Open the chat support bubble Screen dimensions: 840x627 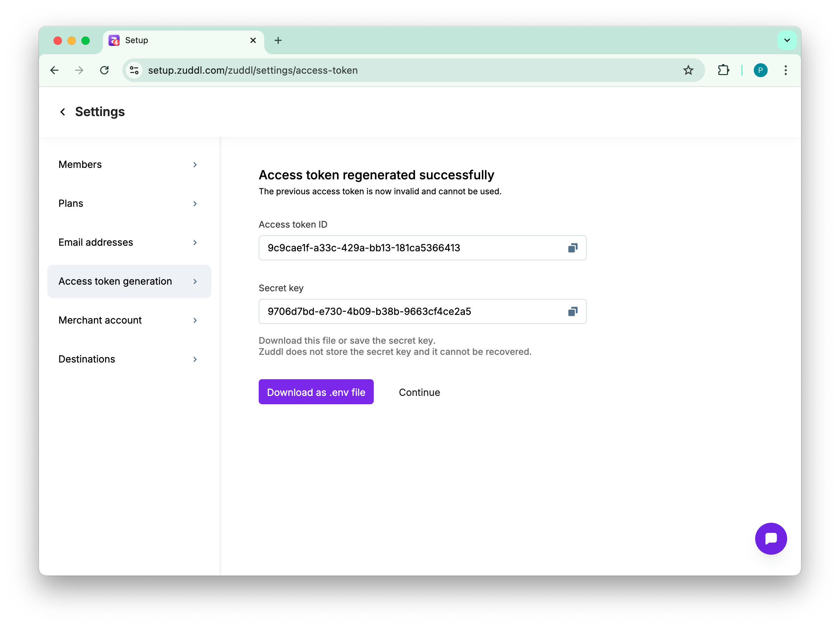[x=770, y=538]
